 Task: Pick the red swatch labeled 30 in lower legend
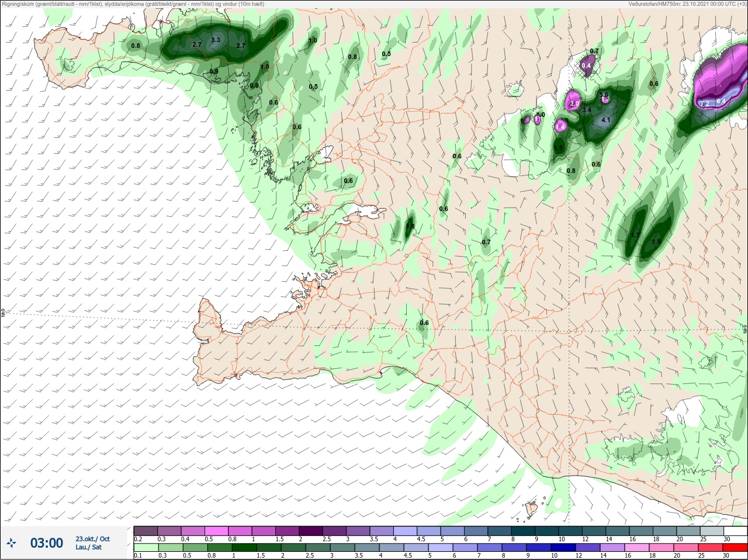point(735,548)
